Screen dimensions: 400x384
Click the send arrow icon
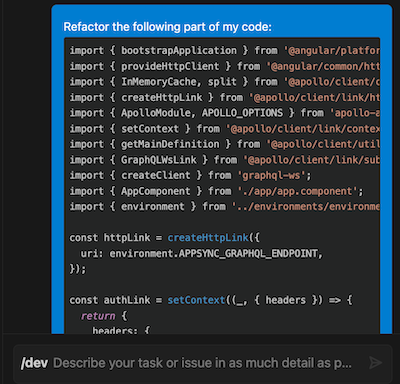point(375,363)
